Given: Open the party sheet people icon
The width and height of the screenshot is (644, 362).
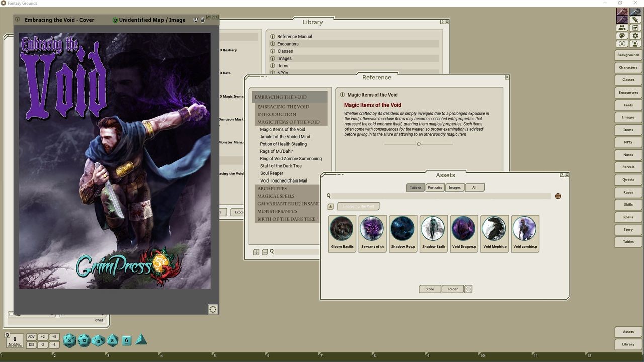Looking at the screenshot, I should (x=621, y=28).
